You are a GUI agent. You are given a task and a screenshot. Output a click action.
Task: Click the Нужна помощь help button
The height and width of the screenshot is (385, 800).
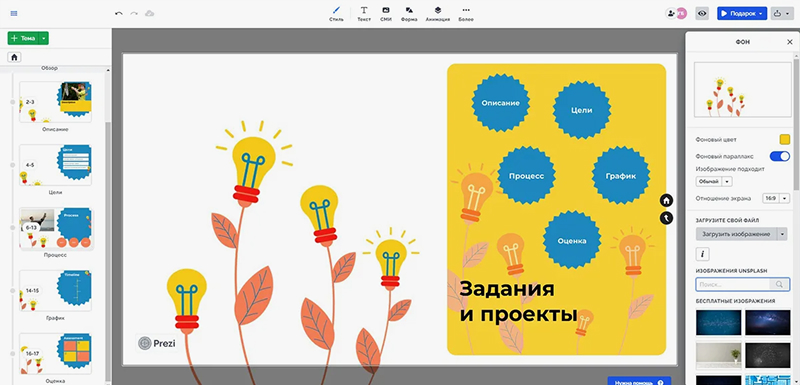click(639, 381)
